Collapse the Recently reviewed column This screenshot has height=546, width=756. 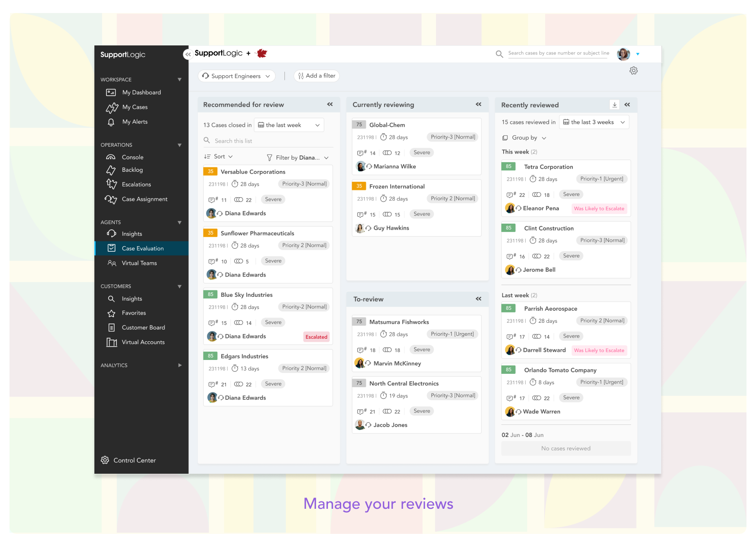[627, 105]
